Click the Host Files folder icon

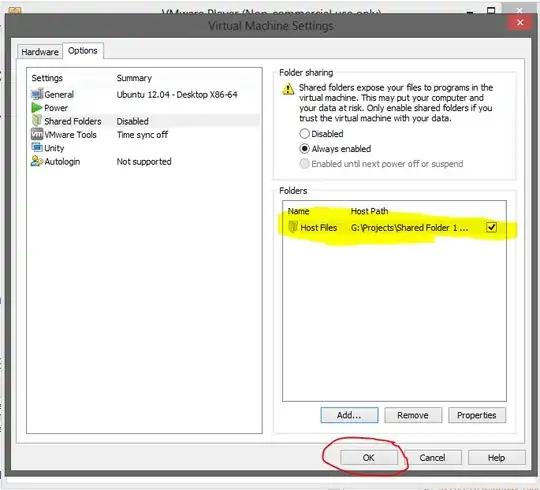click(293, 227)
